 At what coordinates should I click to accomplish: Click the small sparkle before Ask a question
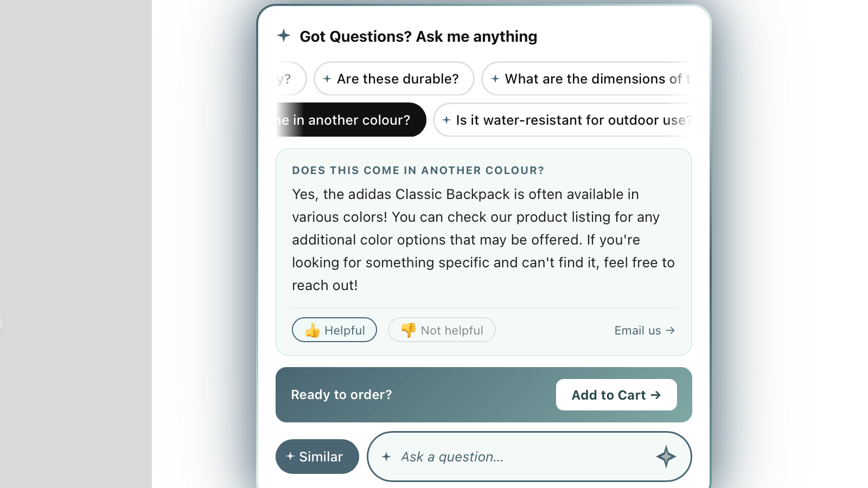point(386,457)
